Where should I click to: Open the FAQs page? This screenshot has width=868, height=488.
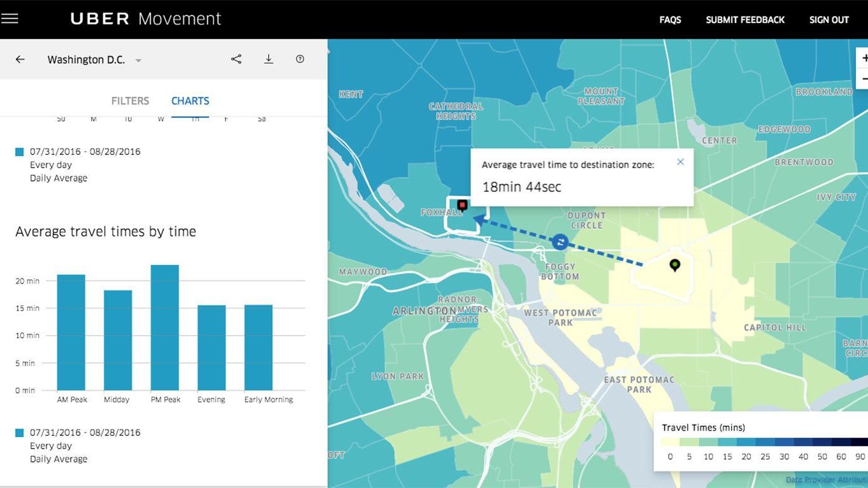click(670, 20)
